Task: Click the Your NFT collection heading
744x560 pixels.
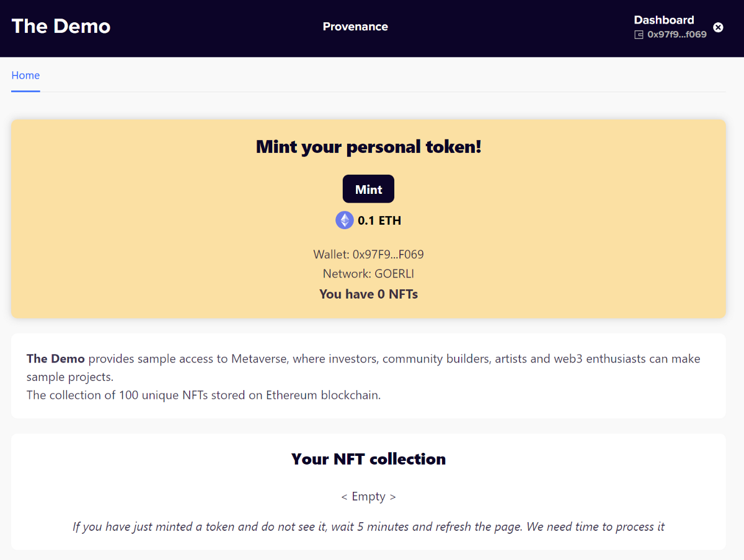Action: click(x=368, y=458)
